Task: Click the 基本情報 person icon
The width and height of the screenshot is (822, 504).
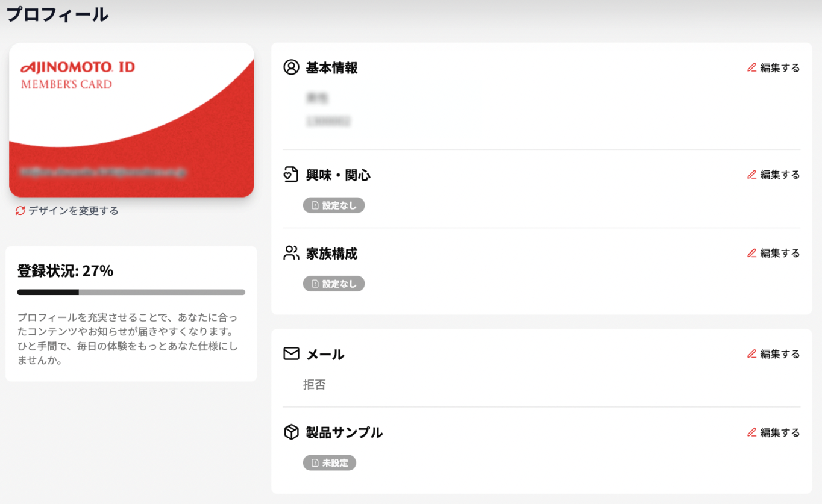Action: [291, 67]
